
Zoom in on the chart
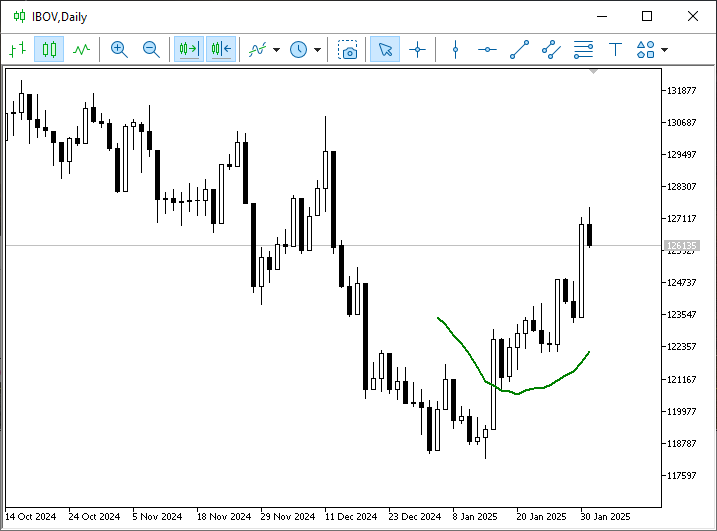point(119,49)
